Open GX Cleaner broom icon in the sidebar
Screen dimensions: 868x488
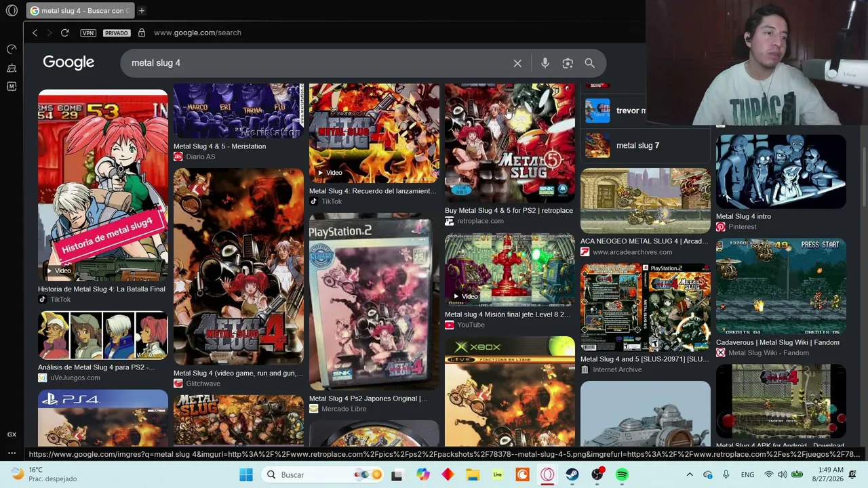pos(12,68)
